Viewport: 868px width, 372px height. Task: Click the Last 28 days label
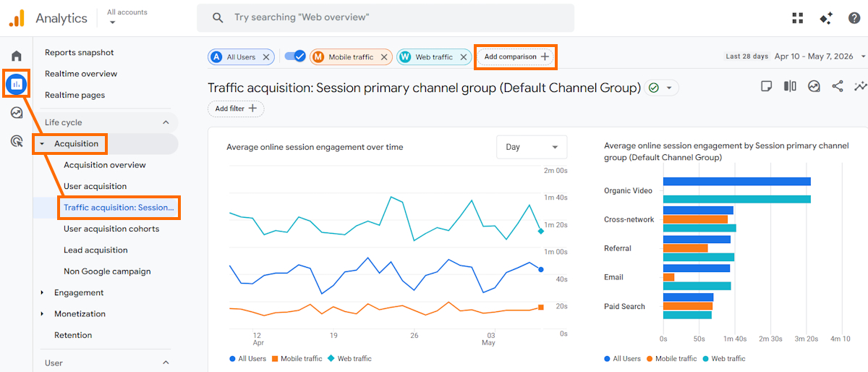tap(747, 56)
